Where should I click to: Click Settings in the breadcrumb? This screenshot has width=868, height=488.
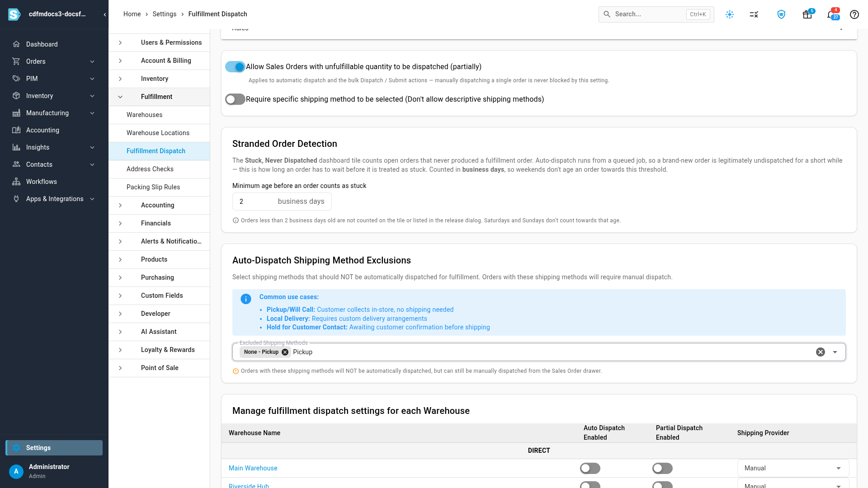165,14
